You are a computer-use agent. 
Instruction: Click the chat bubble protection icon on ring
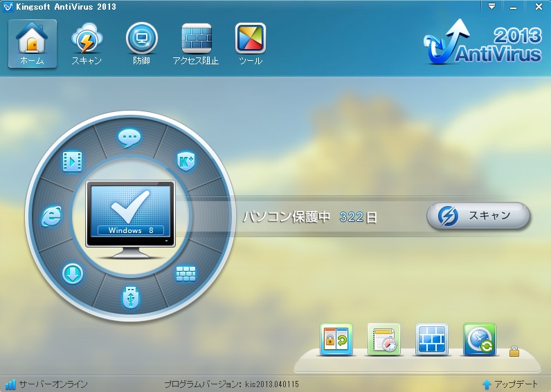tap(129, 138)
